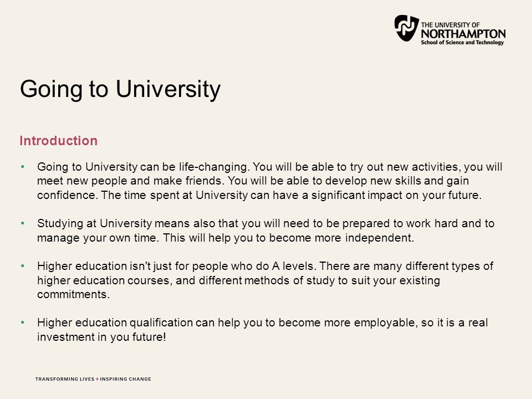This screenshot has width=532, height=399.
Task: Click the paragraph about A levels
Action: coord(265,280)
